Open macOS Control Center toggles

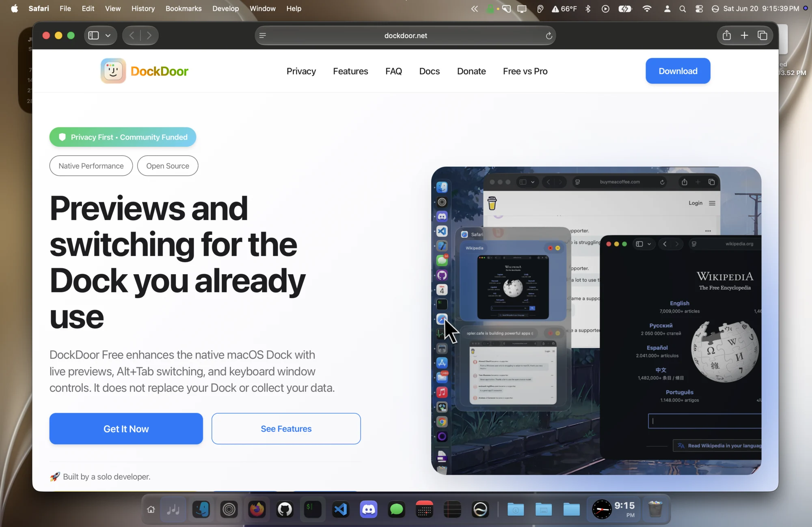coord(699,9)
